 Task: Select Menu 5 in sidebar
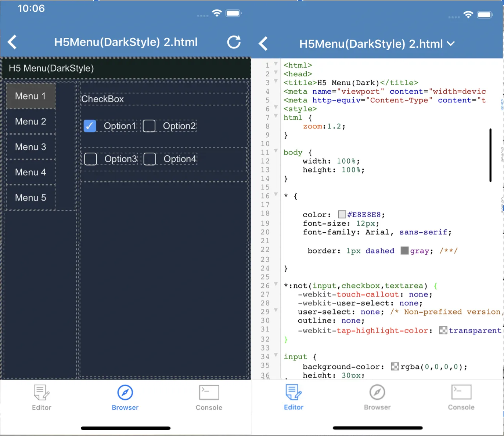[x=30, y=197]
